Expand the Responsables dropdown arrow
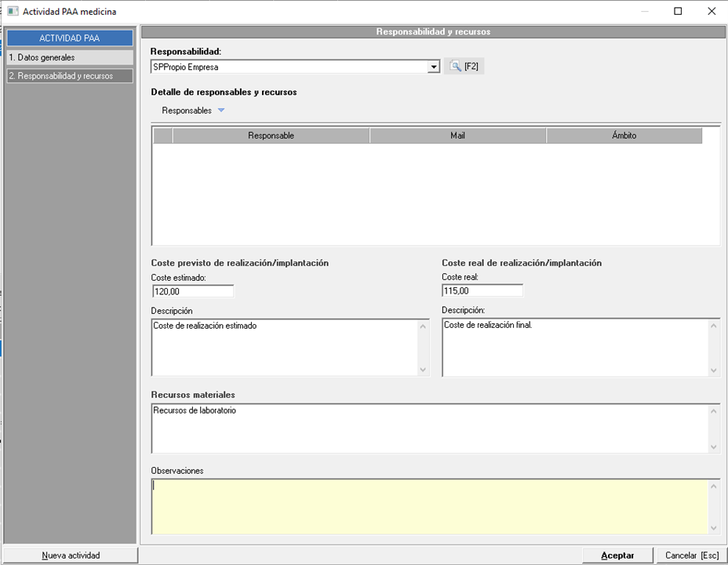Viewport: 728px width, 565px height. (x=221, y=111)
